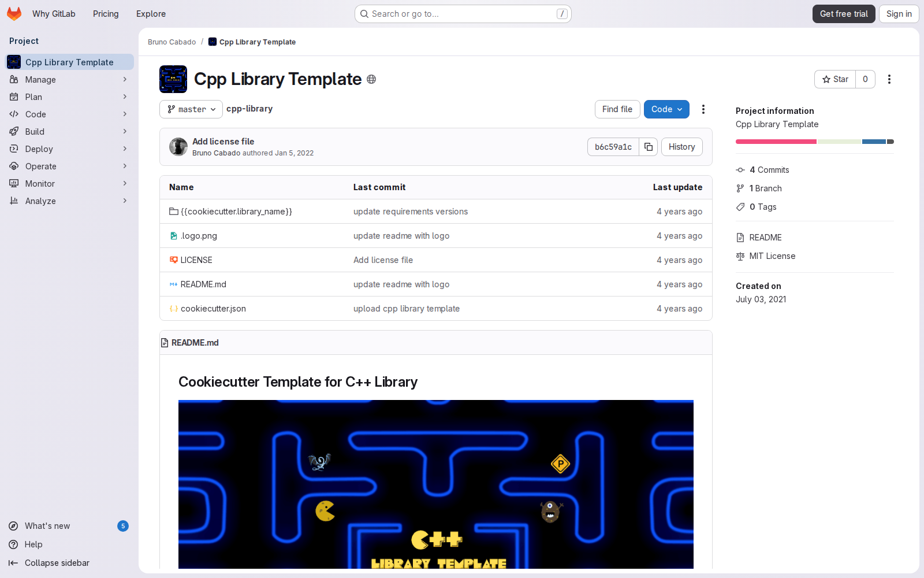924x578 pixels.
Task: Open the vertical ellipsis project options menu
Action: tap(889, 79)
